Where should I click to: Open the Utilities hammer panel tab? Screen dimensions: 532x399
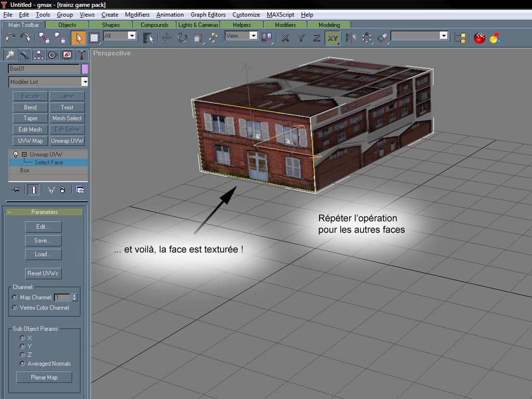point(82,55)
